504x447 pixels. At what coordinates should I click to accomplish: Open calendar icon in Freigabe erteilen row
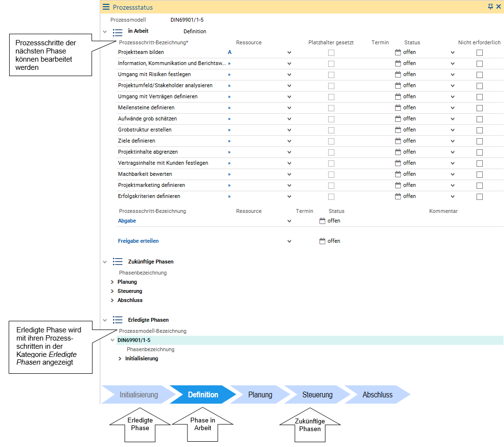(x=322, y=241)
